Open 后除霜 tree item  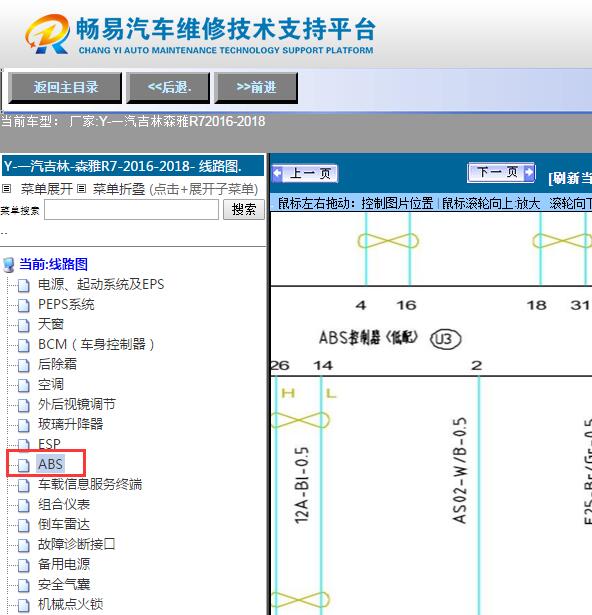point(57,364)
